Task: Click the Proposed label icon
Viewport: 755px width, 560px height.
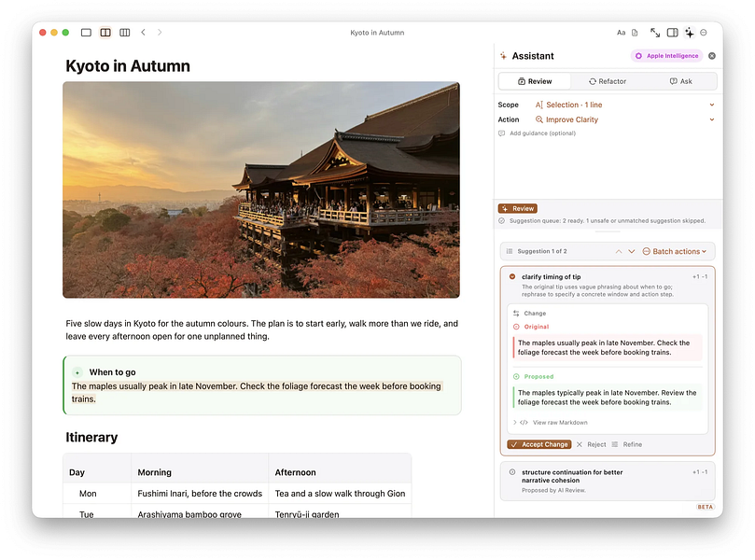Action: click(516, 376)
